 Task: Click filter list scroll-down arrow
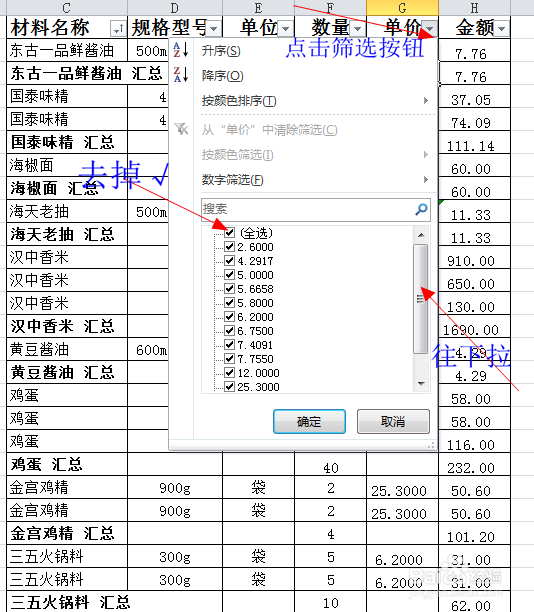421,384
